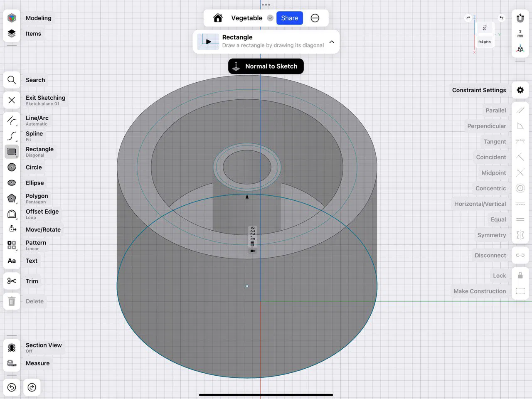Apply the Midpoint constraint icon
This screenshot has width=532, height=399.
520,173
